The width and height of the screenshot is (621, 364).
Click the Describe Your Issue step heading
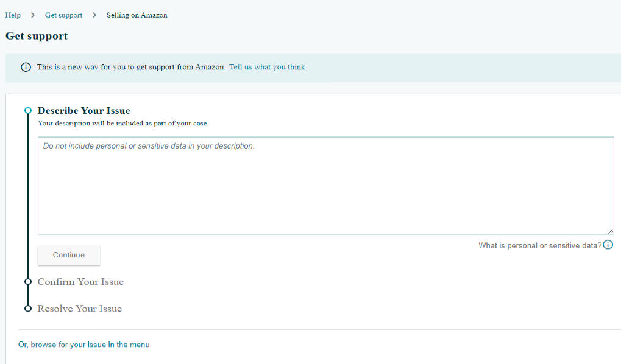[x=83, y=111]
